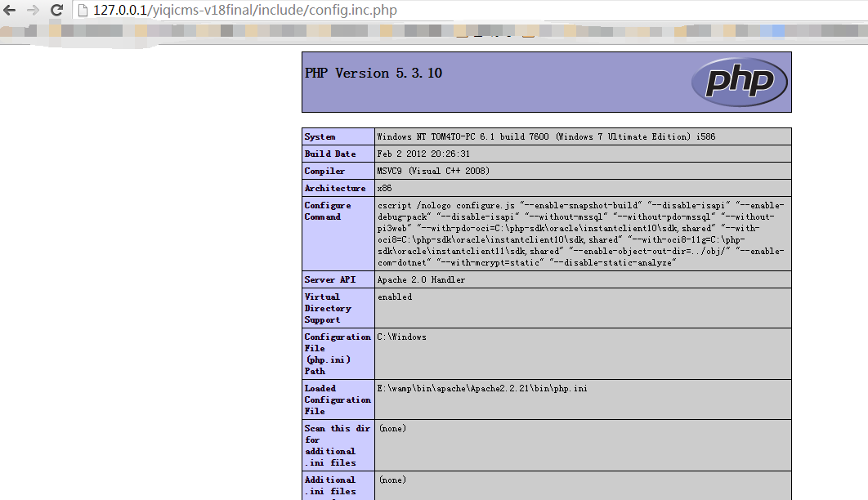The image size is (868, 500).
Task: Click the 'Loaded Configuration File' label
Action: coord(337,400)
